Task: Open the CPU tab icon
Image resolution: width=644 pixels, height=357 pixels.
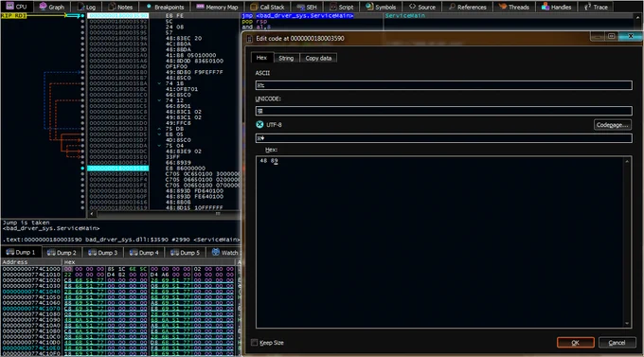Action: tap(9, 7)
